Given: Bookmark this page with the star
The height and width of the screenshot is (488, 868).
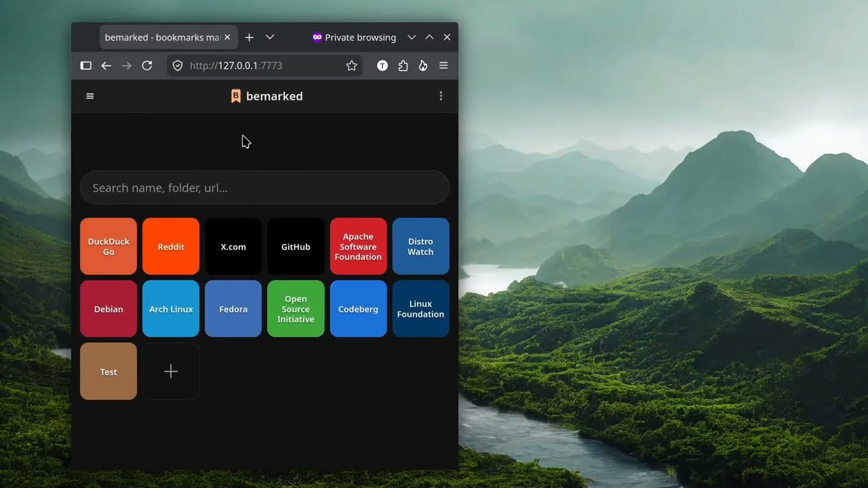Looking at the screenshot, I should point(351,66).
